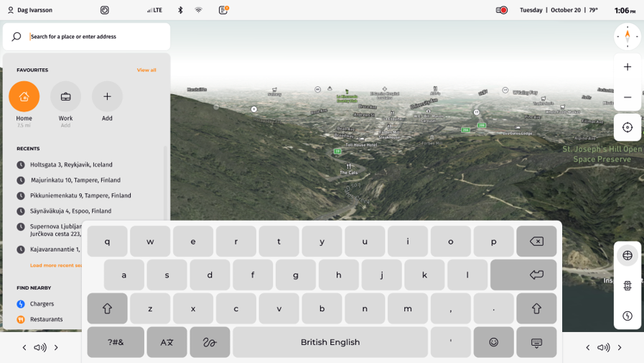The image size is (644, 363).
Task: Select Majurinkatu 10, Tampere, Finland
Action: (75, 180)
